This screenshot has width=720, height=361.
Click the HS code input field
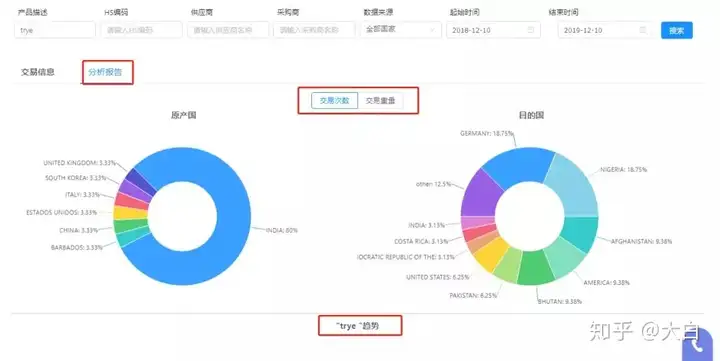coord(141,30)
